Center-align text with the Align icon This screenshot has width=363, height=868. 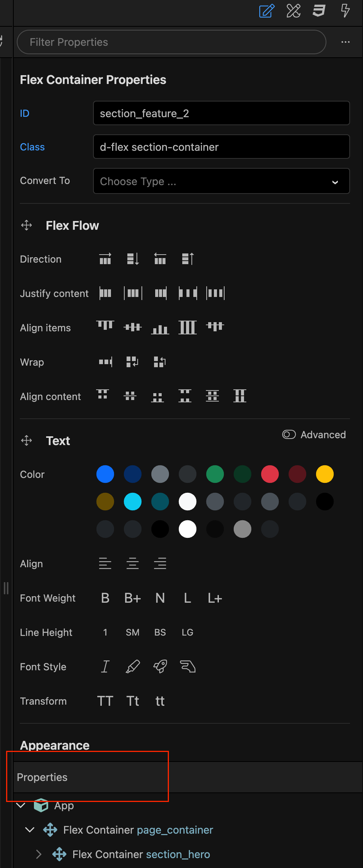[133, 563]
